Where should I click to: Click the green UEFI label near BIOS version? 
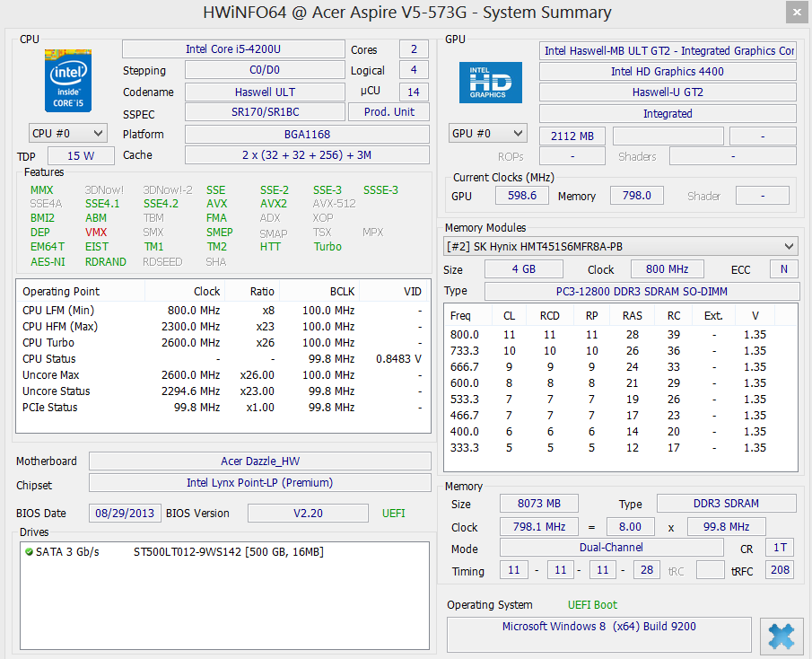pos(394,514)
